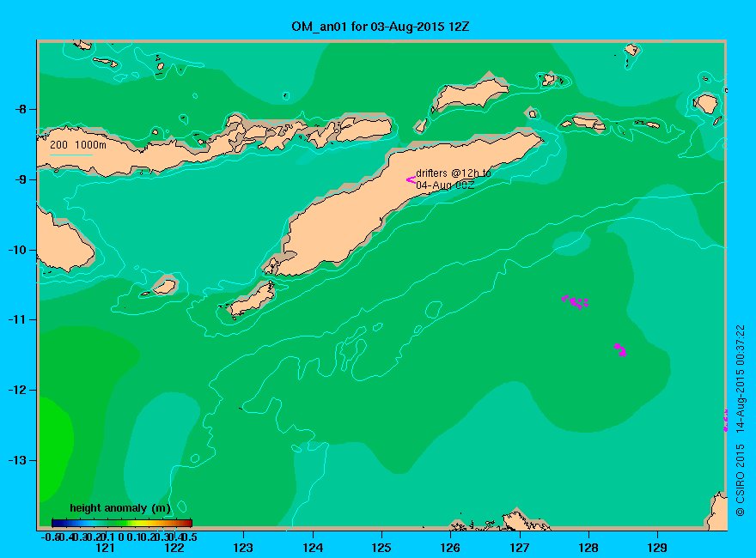Click latitude axis label '-13'

pos(18,460)
